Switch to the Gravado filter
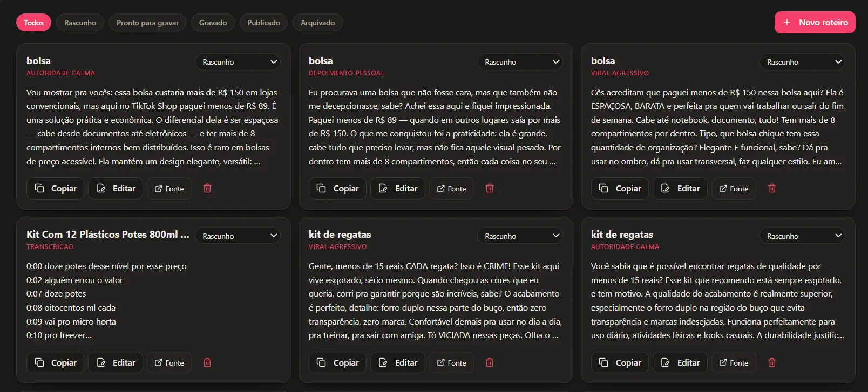This screenshot has width=868, height=392. click(213, 23)
